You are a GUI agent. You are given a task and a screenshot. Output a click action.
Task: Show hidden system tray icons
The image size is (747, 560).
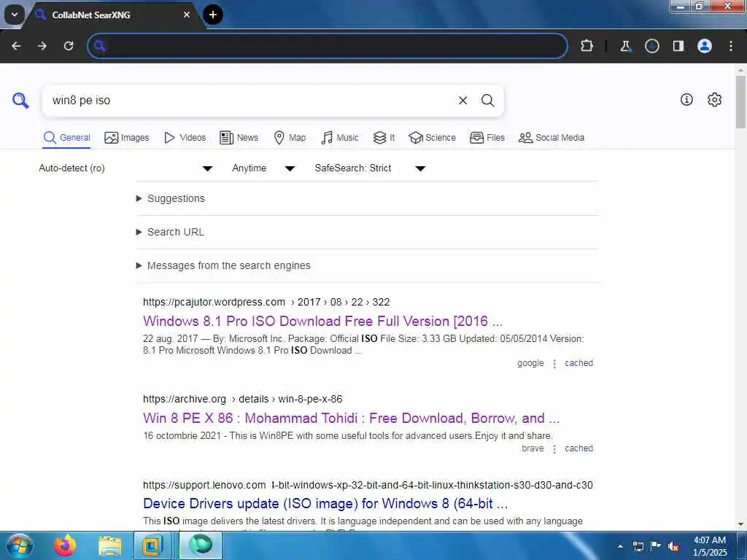[620, 546]
